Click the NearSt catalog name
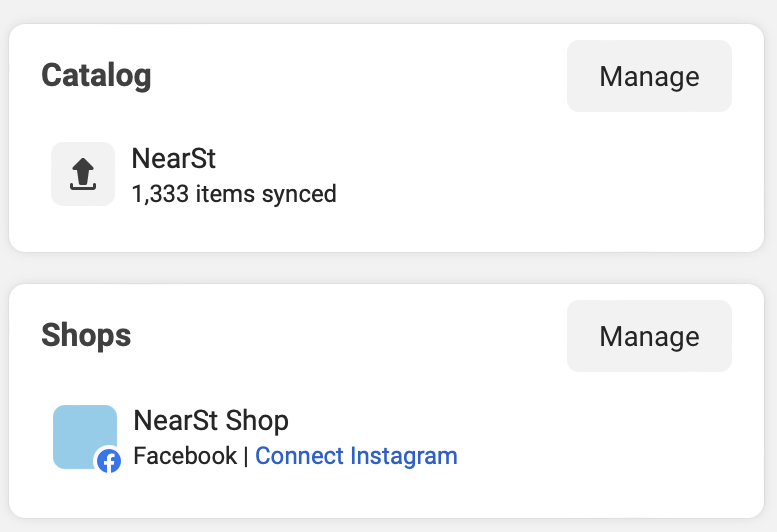The height and width of the screenshot is (532, 777). (x=174, y=159)
